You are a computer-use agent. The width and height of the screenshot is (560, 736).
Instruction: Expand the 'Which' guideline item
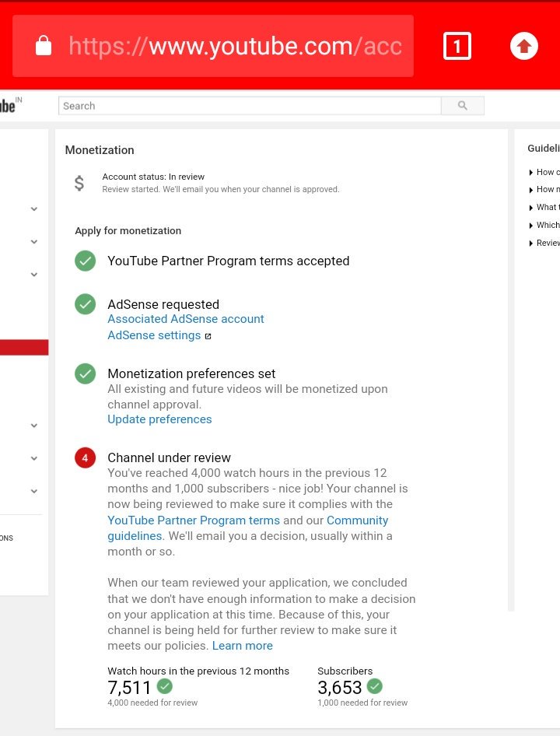(544, 226)
